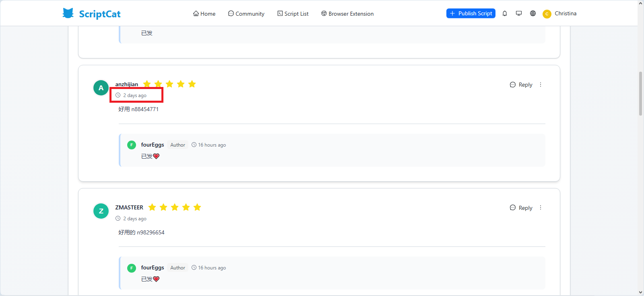
Task: Click first star on ZMASTEER's rating
Action: [152, 207]
